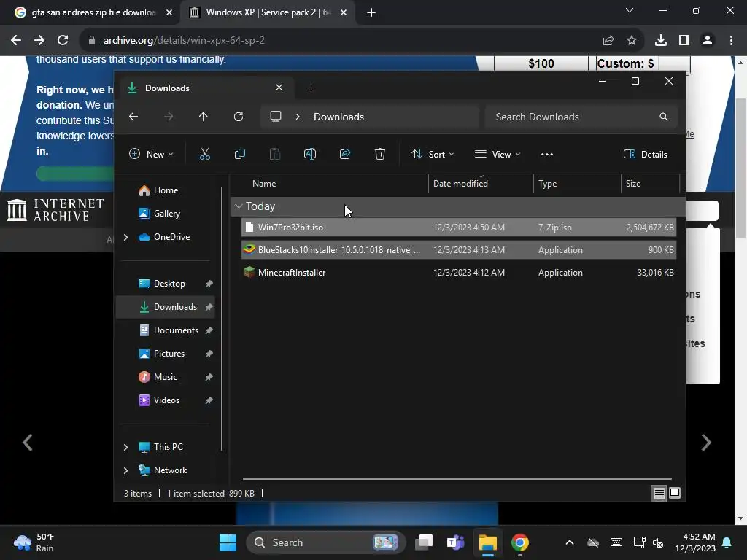The image size is (747, 560).
Task: Select the Downloads Explorer tab
Action: tap(205, 87)
